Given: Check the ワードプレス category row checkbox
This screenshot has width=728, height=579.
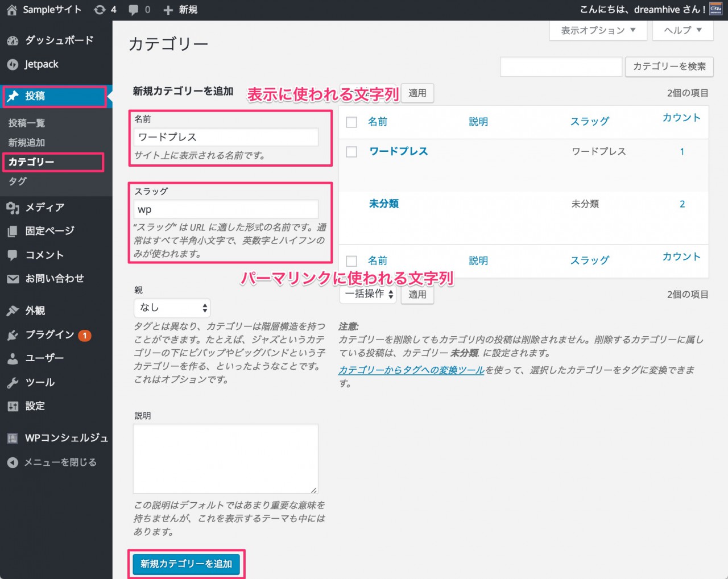Looking at the screenshot, I should point(351,152).
